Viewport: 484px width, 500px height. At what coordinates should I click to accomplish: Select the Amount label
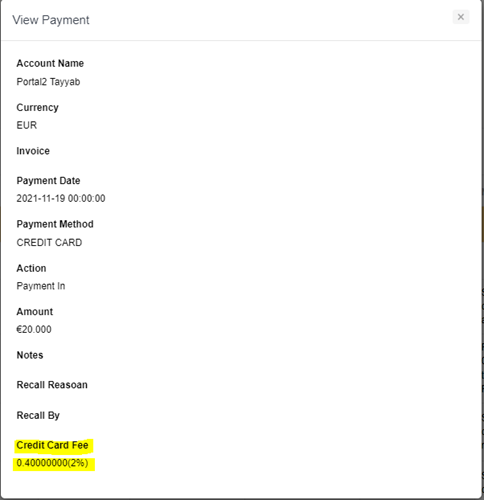point(35,312)
